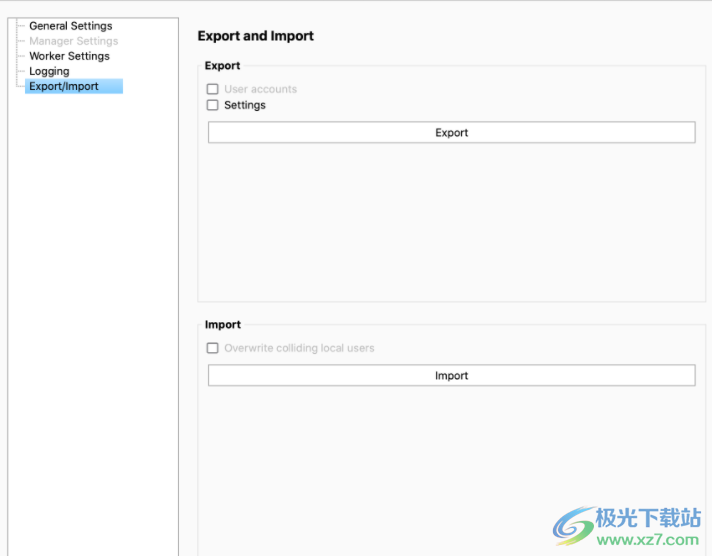712x556 pixels.
Task: Select the highlighted Export/Import tree item
Action: pyautogui.click(x=64, y=86)
